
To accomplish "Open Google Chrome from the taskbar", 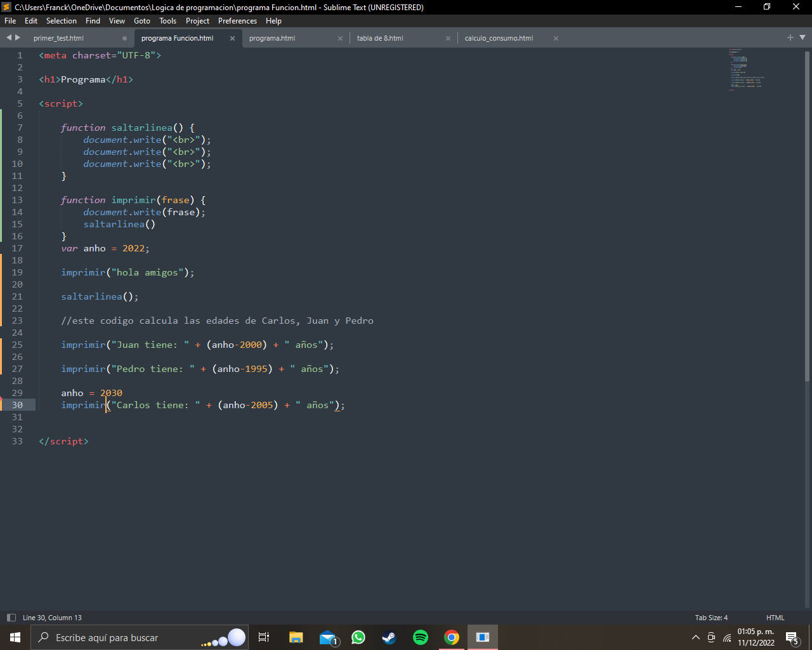I will pyautogui.click(x=452, y=637).
